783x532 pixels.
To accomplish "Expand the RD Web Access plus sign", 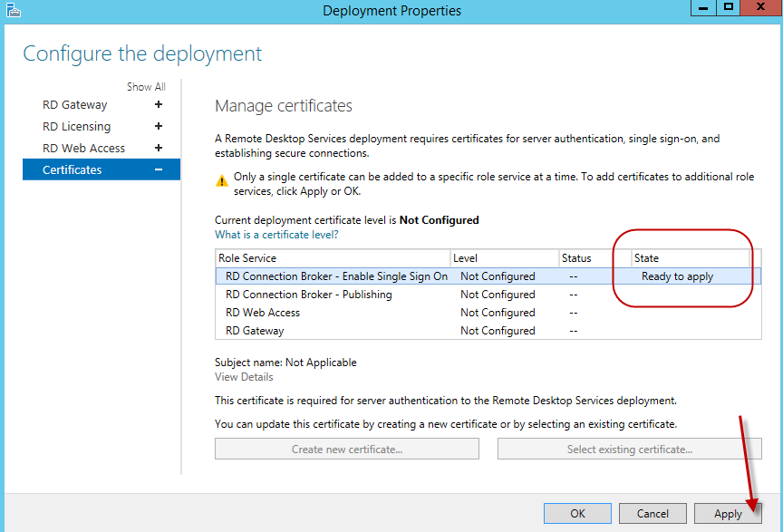I will coord(159,149).
